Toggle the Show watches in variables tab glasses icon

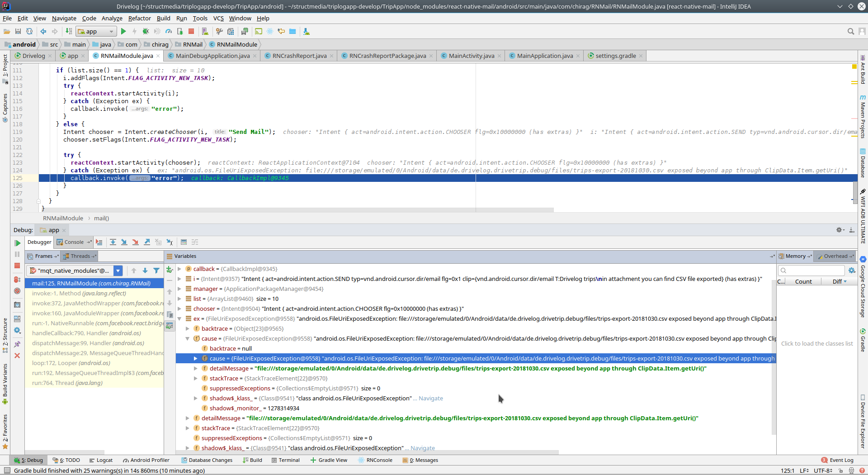170,326
